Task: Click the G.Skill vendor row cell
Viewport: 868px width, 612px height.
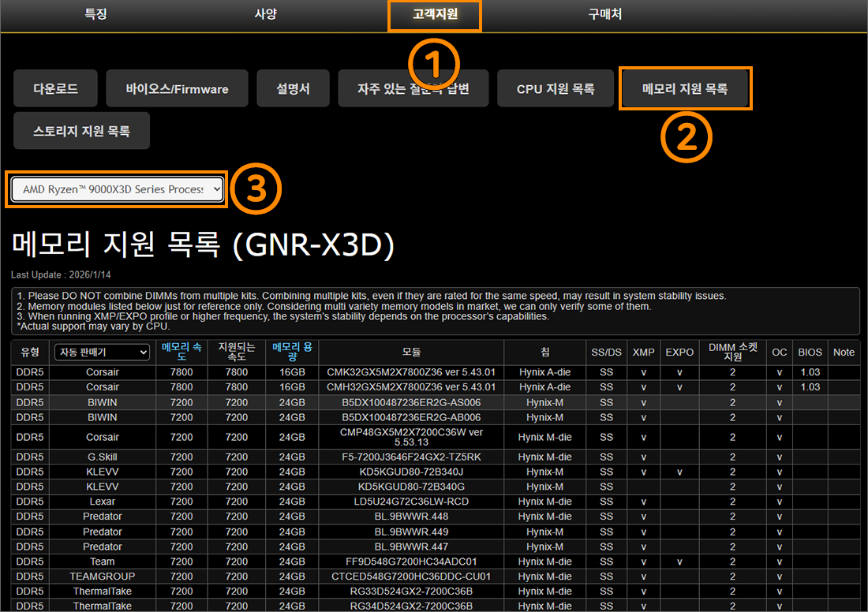Action: click(x=103, y=457)
